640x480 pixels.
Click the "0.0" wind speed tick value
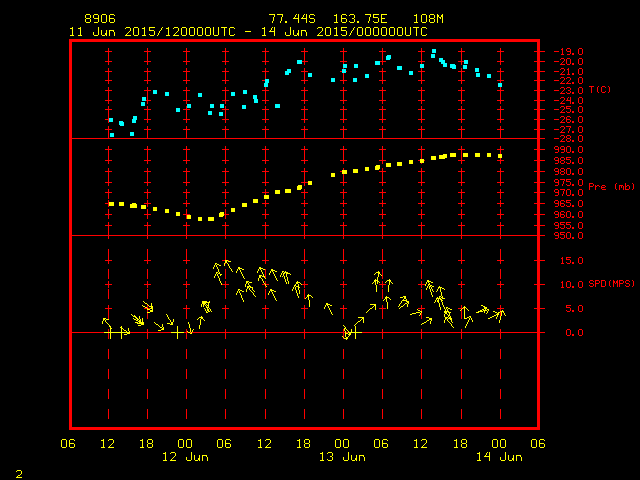tap(574, 333)
